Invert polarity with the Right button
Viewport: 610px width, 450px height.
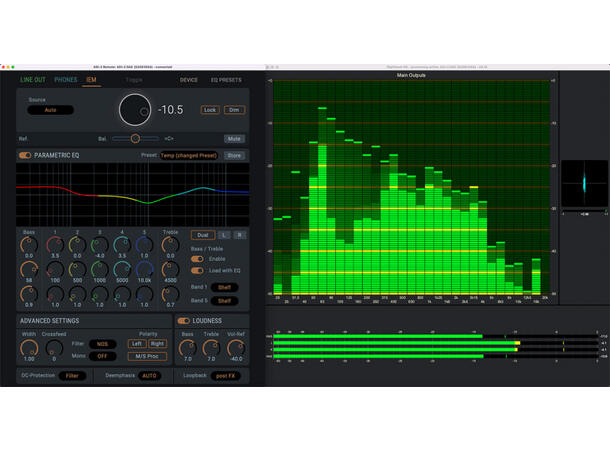point(157,344)
